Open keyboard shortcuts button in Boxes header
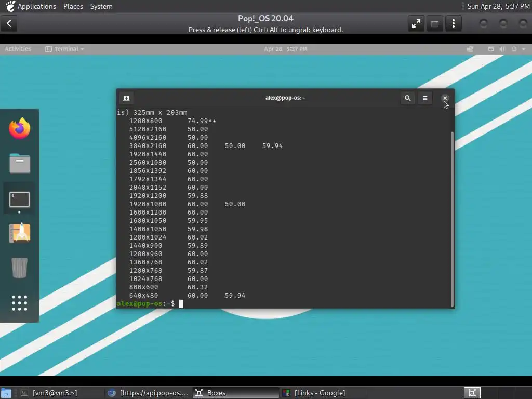The height and width of the screenshot is (399, 532). click(435, 24)
